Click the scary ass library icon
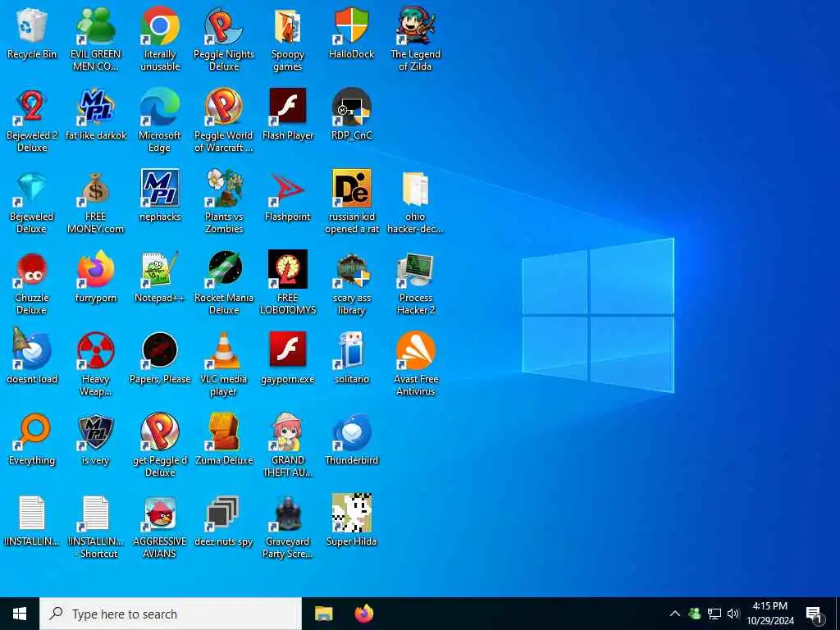The height and width of the screenshot is (630, 840). click(351, 269)
